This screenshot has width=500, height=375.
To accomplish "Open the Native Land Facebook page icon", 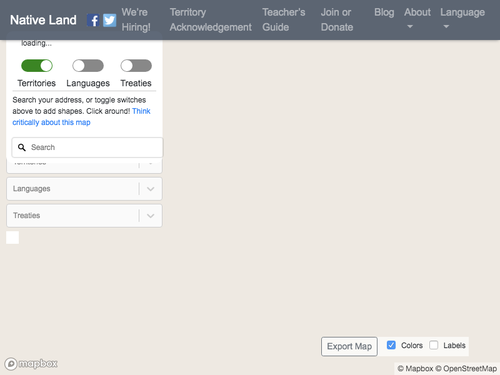I will [x=93, y=20].
